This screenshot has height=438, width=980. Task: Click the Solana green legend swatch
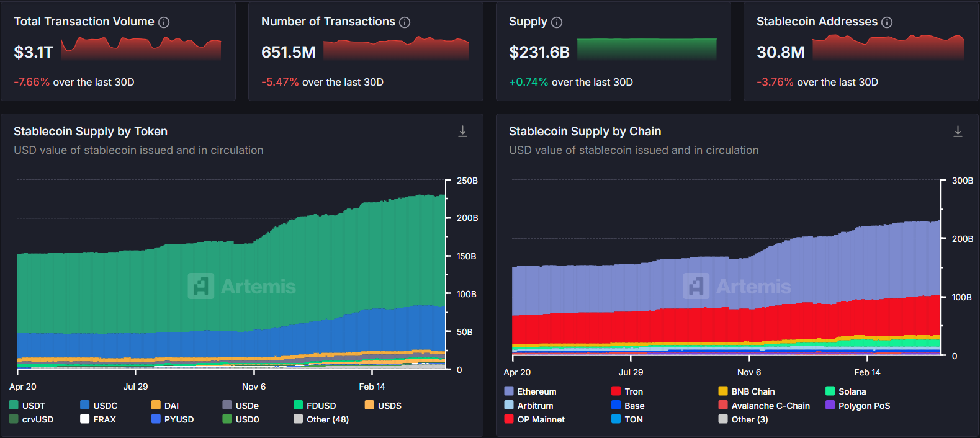(830, 391)
